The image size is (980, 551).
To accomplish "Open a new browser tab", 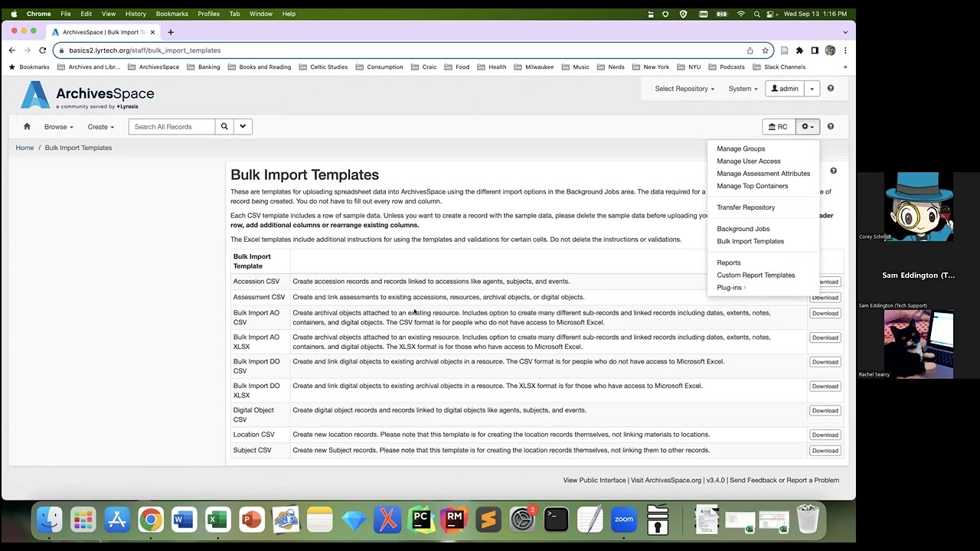I will tap(171, 32).
